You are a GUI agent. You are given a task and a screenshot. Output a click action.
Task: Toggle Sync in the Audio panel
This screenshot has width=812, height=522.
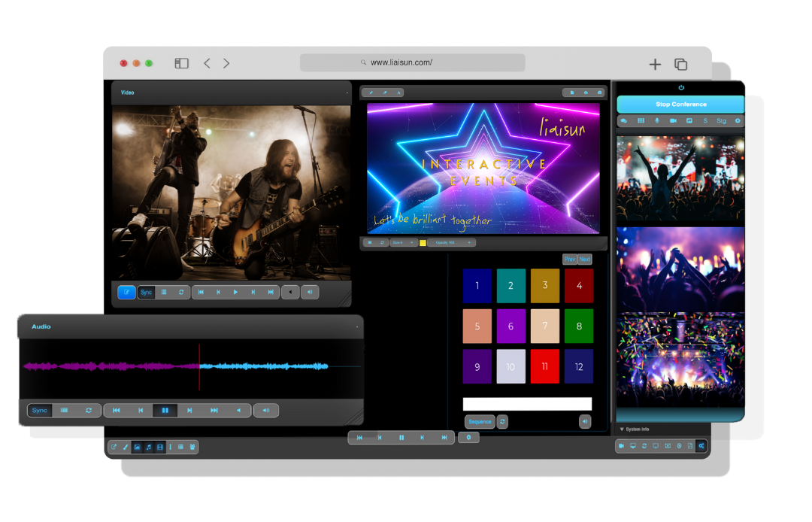pyautogui.click(x=40, y=410)
